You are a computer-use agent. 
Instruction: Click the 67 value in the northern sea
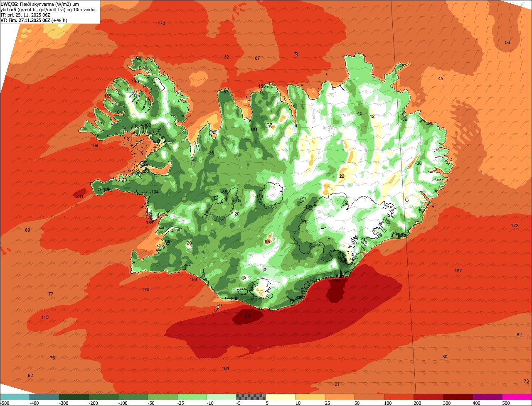pyautogui.click(x=257, y=58)
